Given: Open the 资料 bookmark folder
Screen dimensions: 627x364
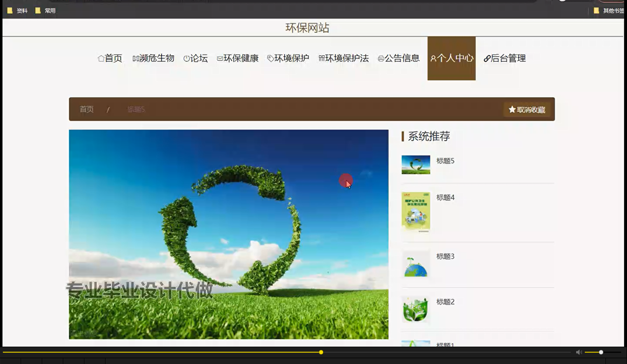Looking at the screenshot, I should [17, 10].
